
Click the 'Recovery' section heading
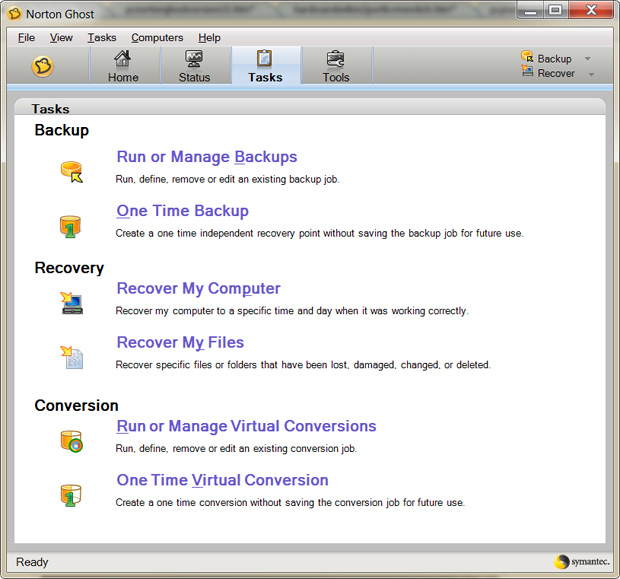69,268
